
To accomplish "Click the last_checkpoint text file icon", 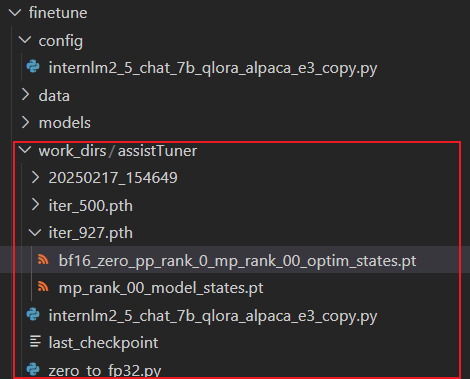I will pyautogui.click(x=35, y=342).
